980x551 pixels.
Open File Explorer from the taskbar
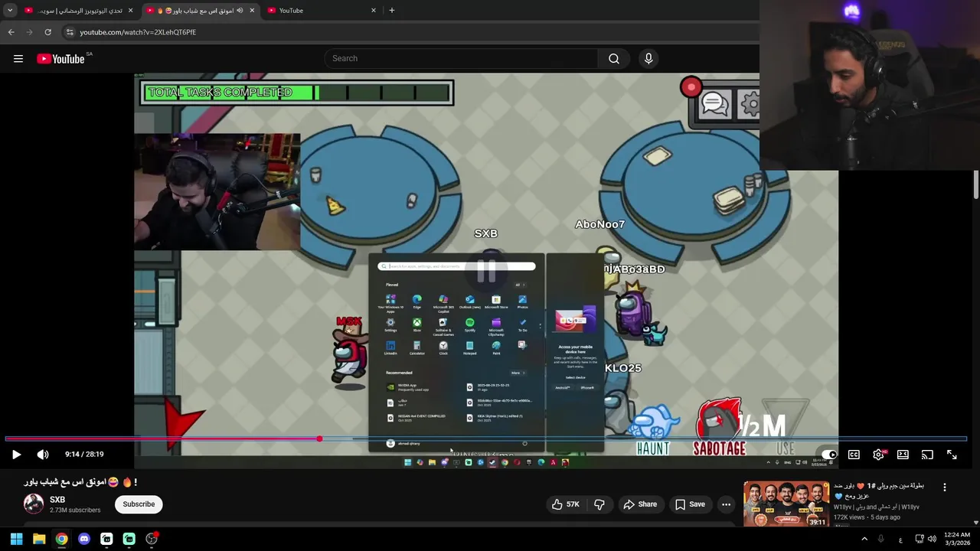point(39,539)
